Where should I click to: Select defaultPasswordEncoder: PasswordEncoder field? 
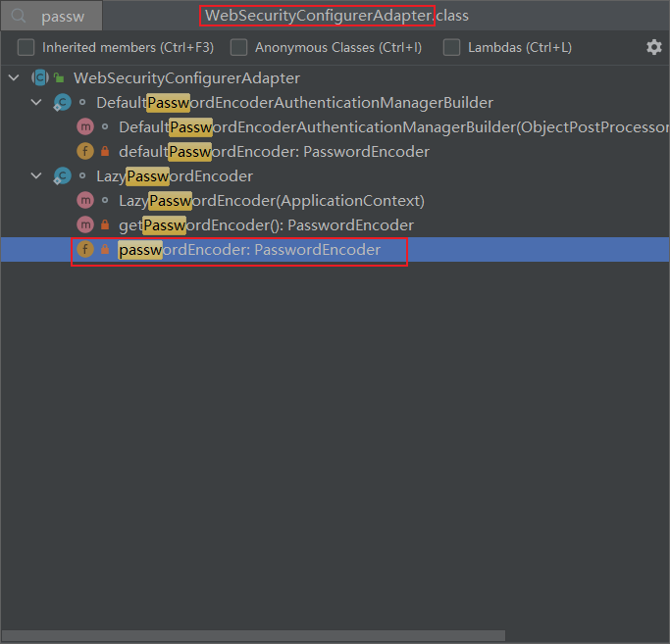(335, 151)
